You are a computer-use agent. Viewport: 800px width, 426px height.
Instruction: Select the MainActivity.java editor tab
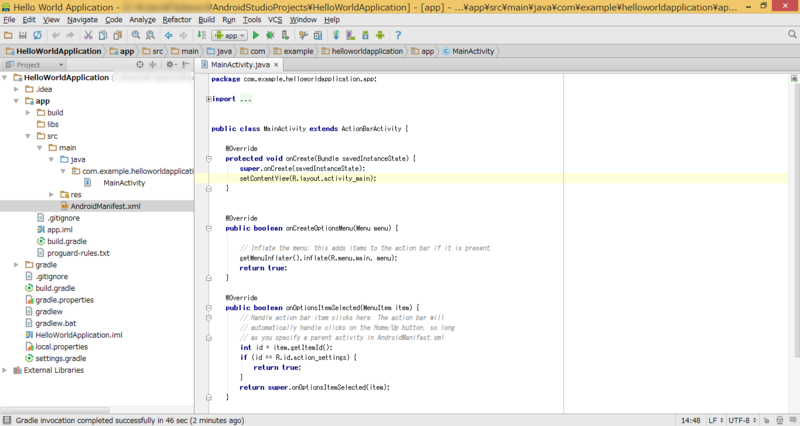click(x=240, y=65)
